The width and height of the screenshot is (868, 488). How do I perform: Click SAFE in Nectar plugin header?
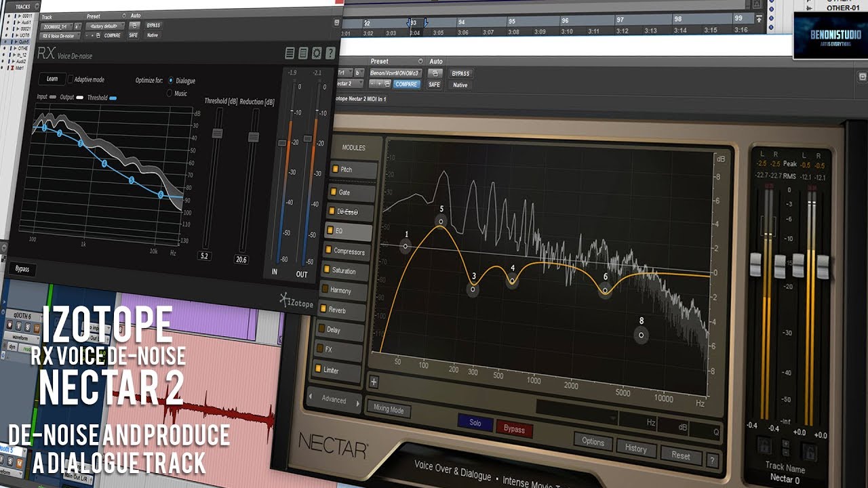coord(434,85)
